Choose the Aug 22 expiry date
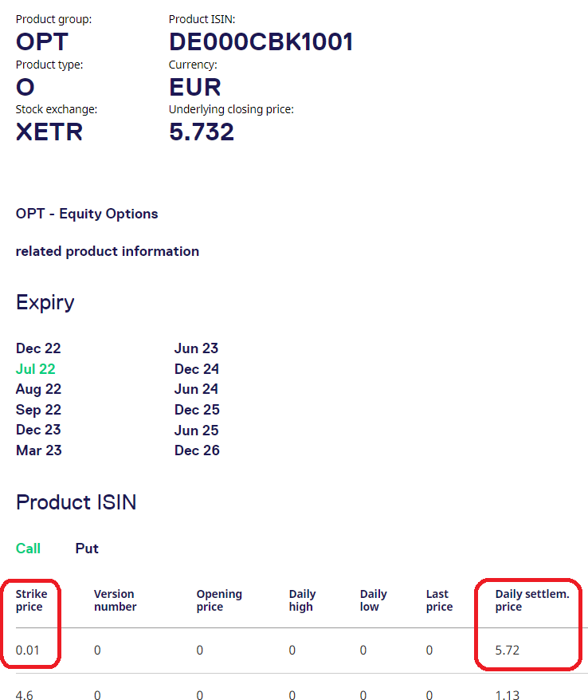The height and width of the screenshot is (700, 588). coord(38,389)
